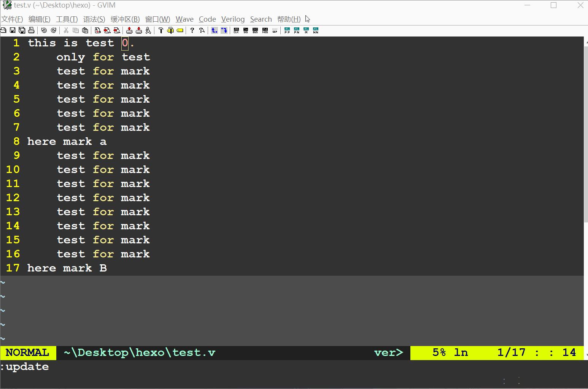The height and width of the screenshot is (389, 588).
Task: Click the vertical scrollbar on the right
Action: coord(586,133)
